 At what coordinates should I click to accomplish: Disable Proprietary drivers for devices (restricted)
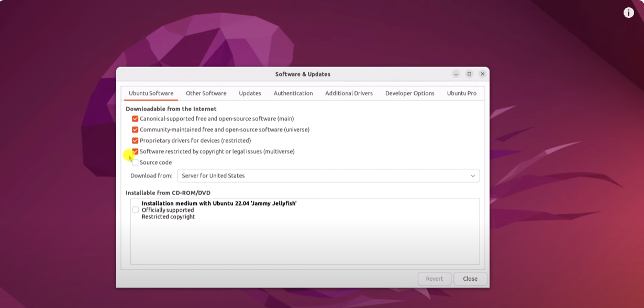pyautogui.click(x=135, y=141)
